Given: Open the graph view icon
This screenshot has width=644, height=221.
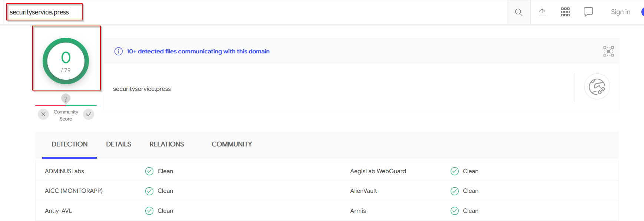Looking at the screenshot, I should 608,51.
